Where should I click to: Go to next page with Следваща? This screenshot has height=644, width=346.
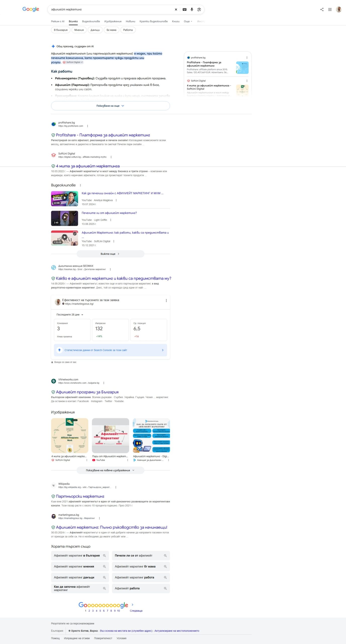point(136,611)
